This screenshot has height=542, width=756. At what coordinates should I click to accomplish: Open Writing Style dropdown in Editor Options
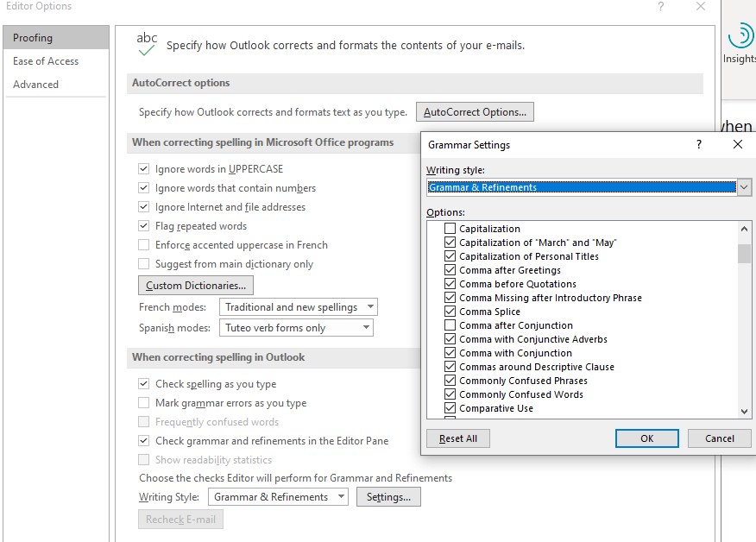pos(278,496)
